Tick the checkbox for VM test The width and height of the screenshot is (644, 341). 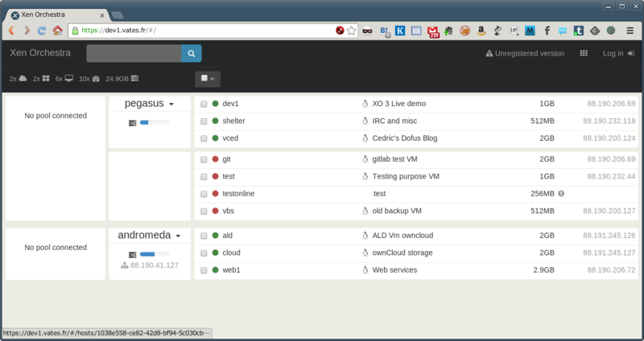pos(204,177)
